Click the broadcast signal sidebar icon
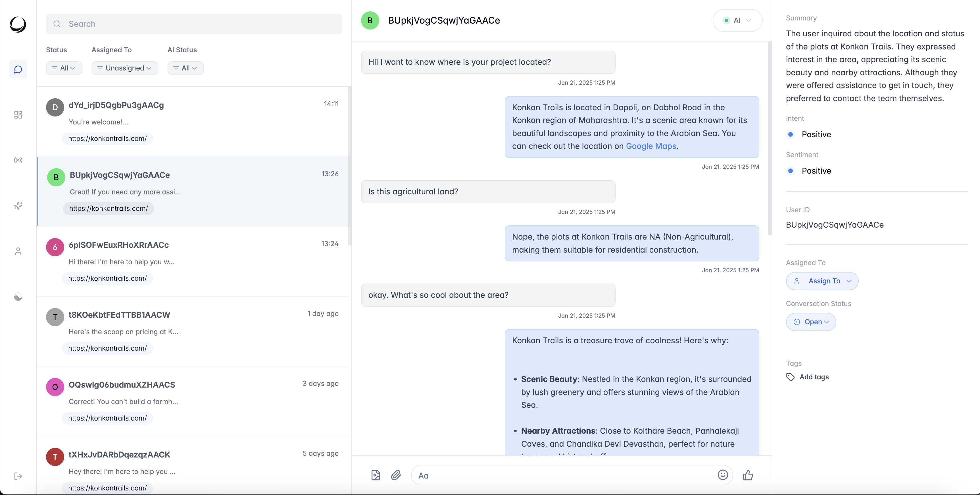Viewport: 980px width, 495px height. 18,160
